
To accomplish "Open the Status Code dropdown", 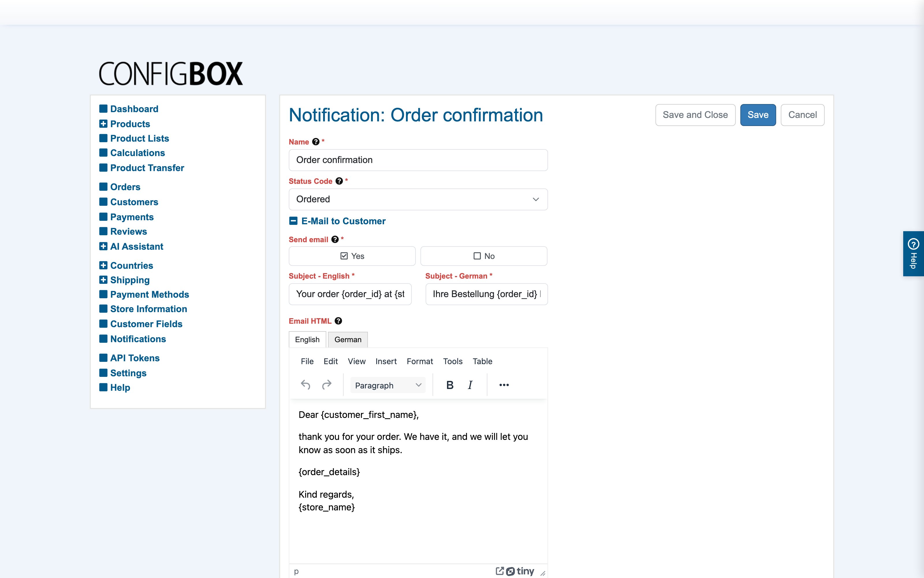I will click(x=418, y=199).
